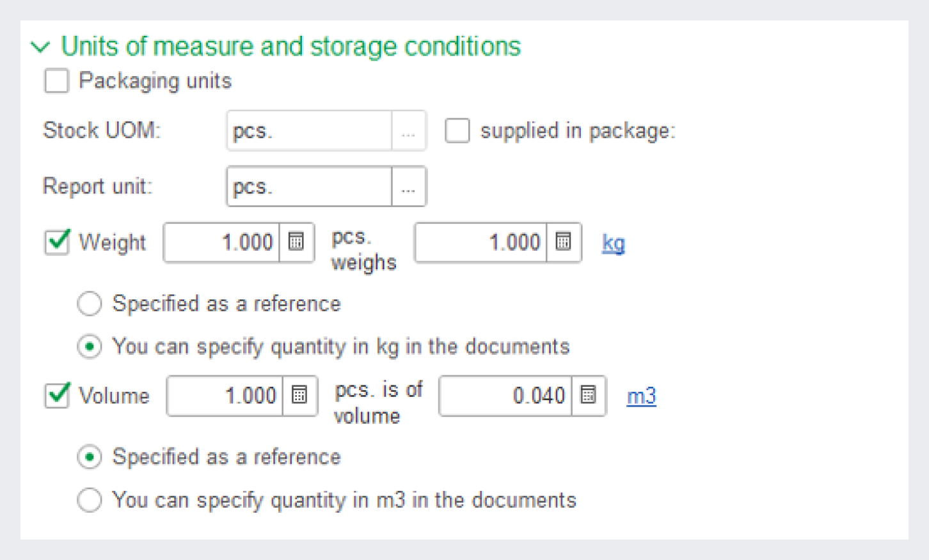The image size is (929, 560).
Task: Open calculator for Volume pcs quantity field
Action: point(299,396)
